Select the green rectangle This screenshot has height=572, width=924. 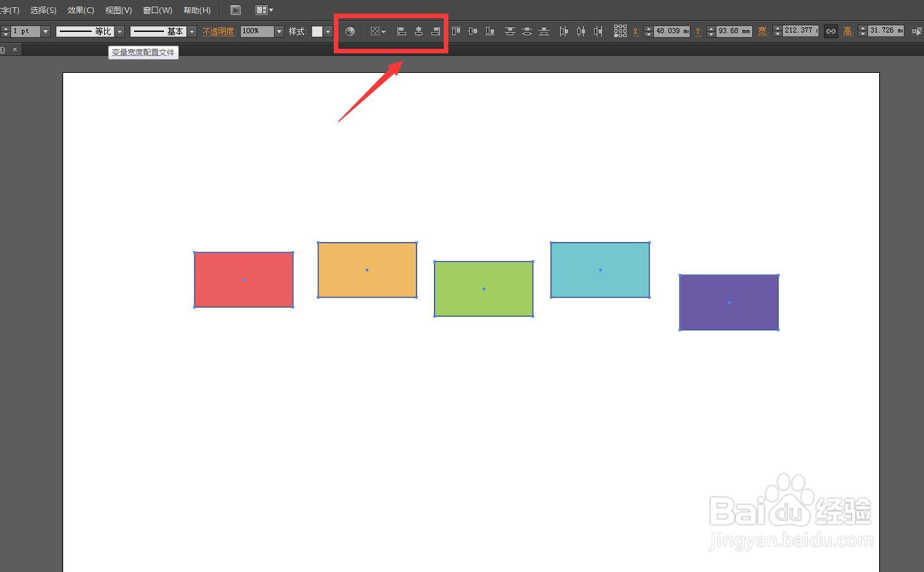click(483, 289)
